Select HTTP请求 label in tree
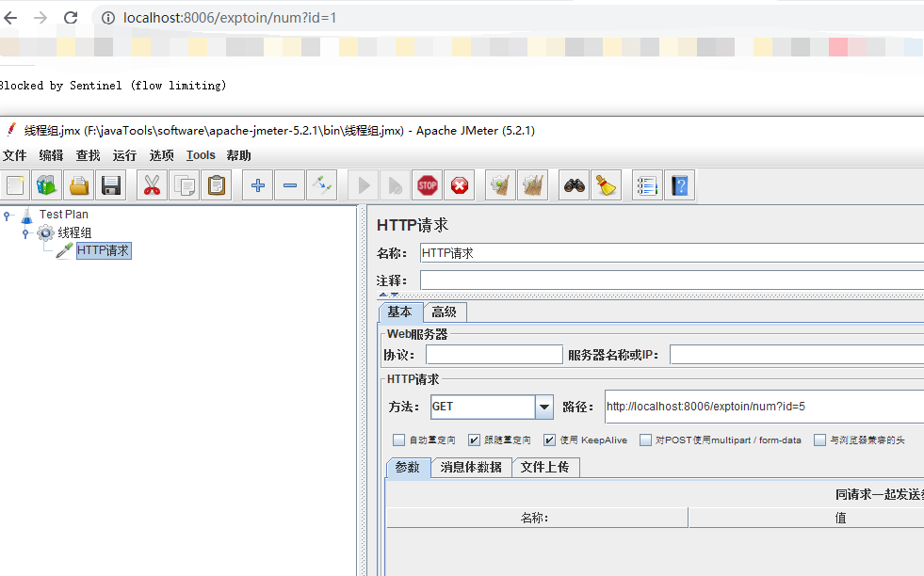 tap(103, 250)
